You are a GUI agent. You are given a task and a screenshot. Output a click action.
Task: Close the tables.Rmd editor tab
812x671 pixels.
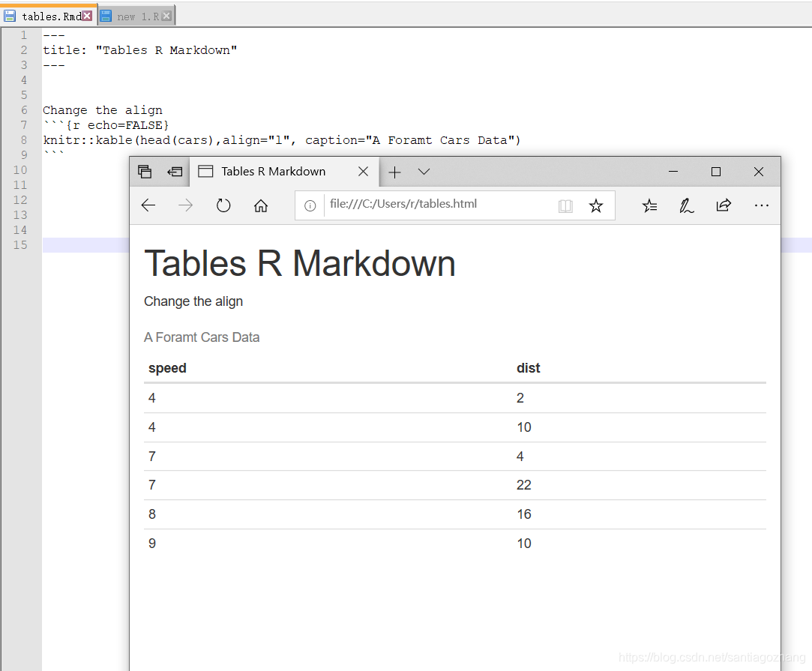click(88, 16)
